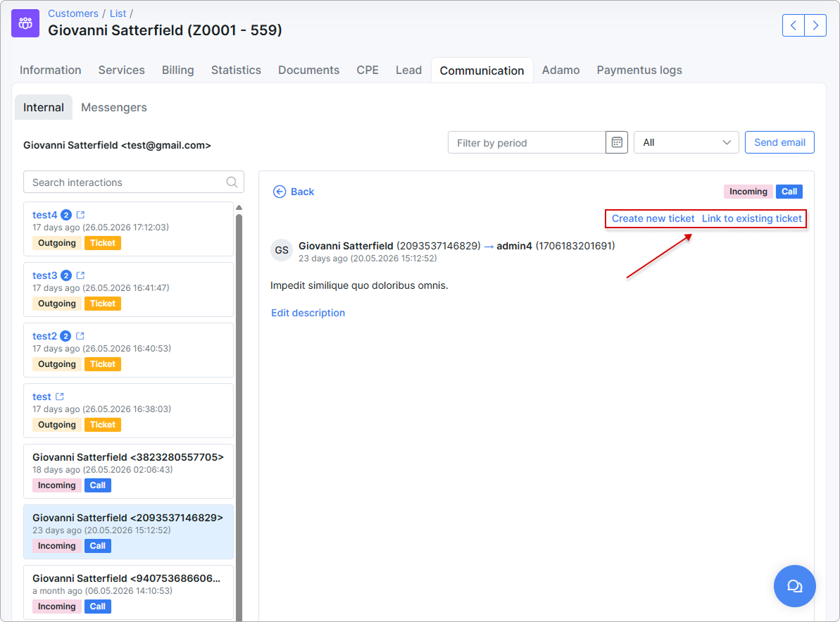Open the List breadcrumb link

pos(118,13)
